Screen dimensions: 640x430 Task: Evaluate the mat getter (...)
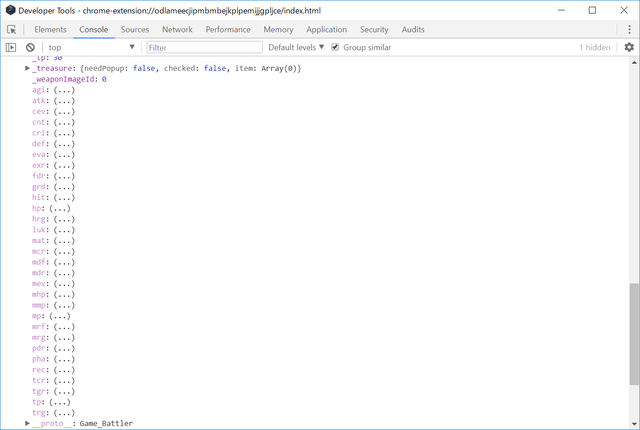point(64,241)
